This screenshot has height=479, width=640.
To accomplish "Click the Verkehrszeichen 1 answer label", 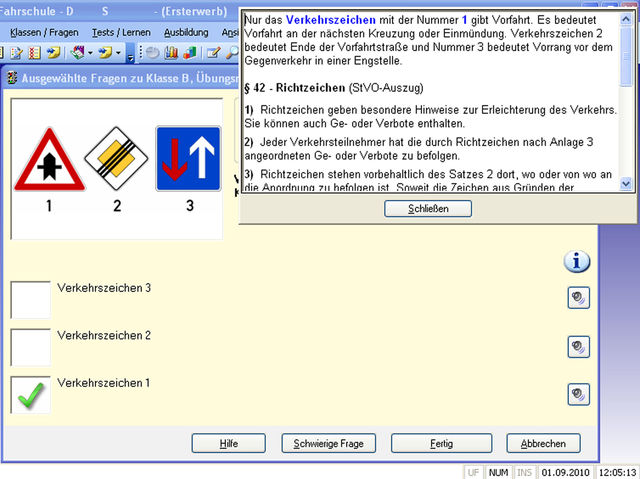I will tap(104, 383).
